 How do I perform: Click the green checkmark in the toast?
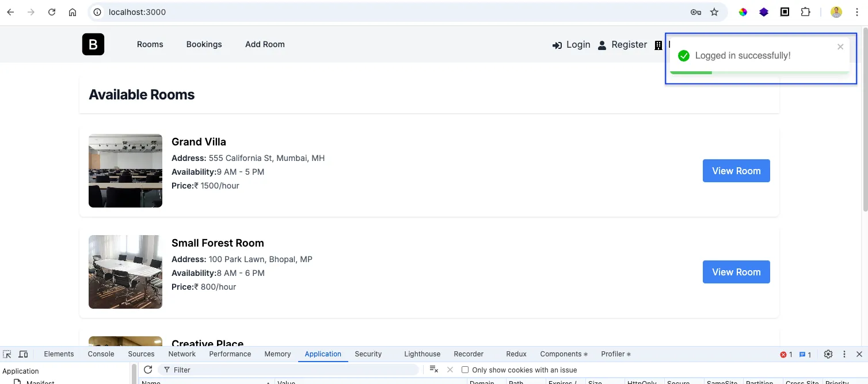684,56
